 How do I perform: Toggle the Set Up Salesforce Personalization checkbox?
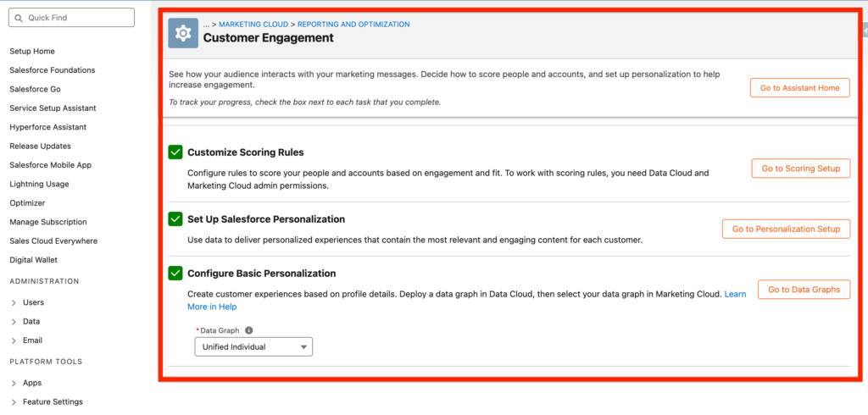click(175, 219)
